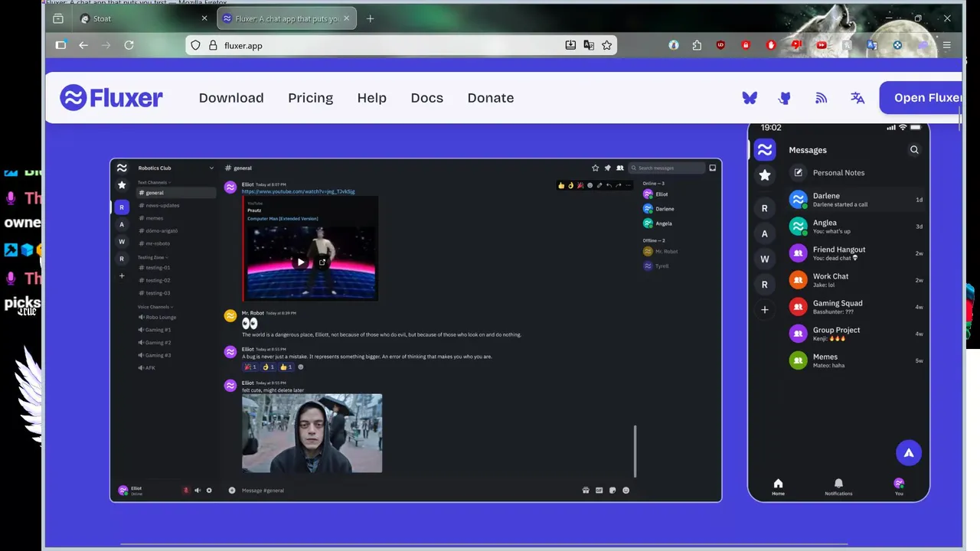Image resolution: width=980 pixels, height=551 pixels.
Task: Click the install app icon in address bar
Action: 570,45
